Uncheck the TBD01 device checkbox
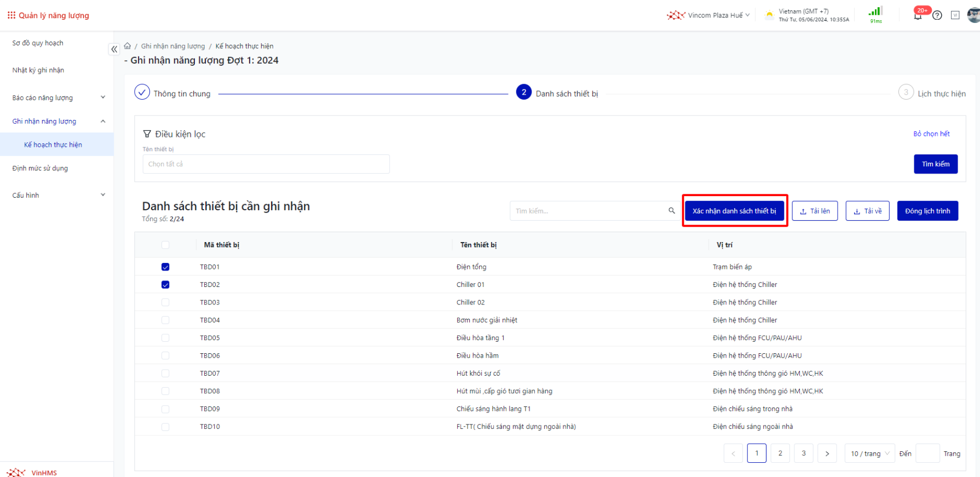Viewport: 980px width, 477px height. (165, 267)
